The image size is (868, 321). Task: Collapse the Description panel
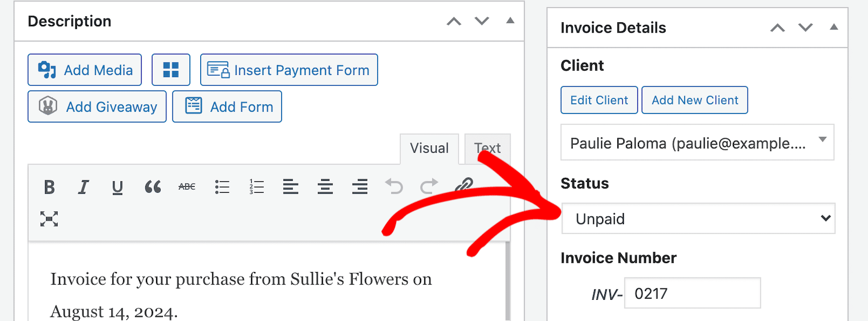[x=510, y=21]
